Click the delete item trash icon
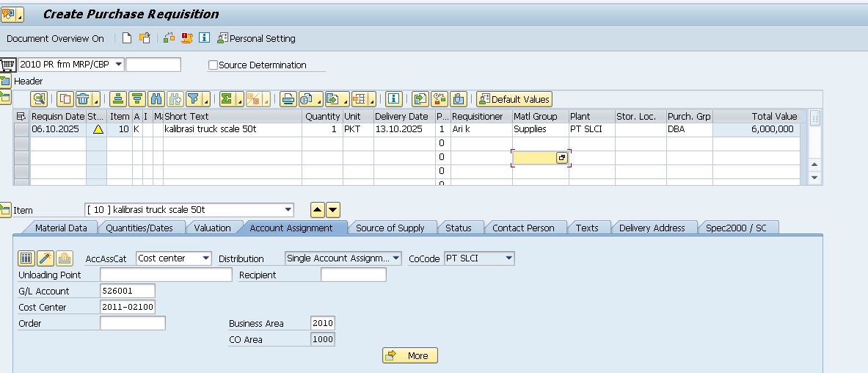Viewport: 868px width, 373px height. (x=84, y=99)
